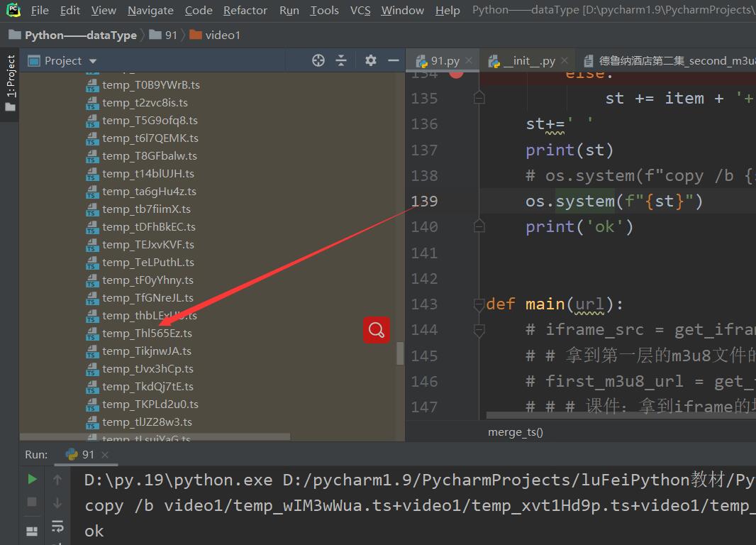Screen dimensions: 756x545
Task: Open the Refactor menu
Action: coord(245,11)
